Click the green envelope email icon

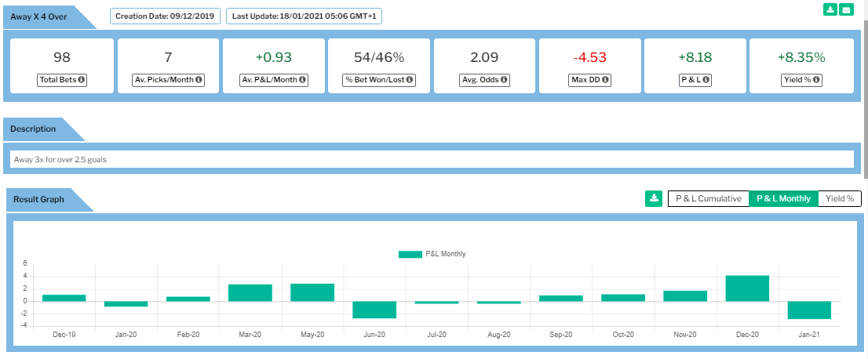click(846, 9)
